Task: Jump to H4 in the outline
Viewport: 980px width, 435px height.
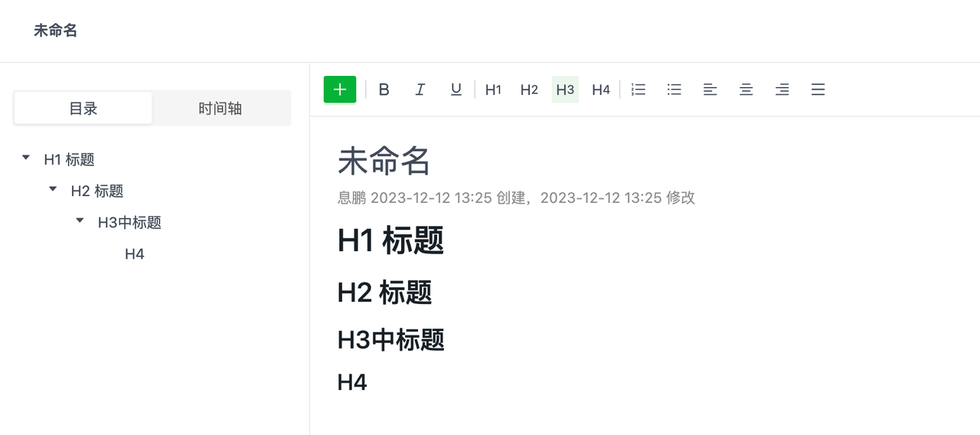Action: tap(135, 254)
